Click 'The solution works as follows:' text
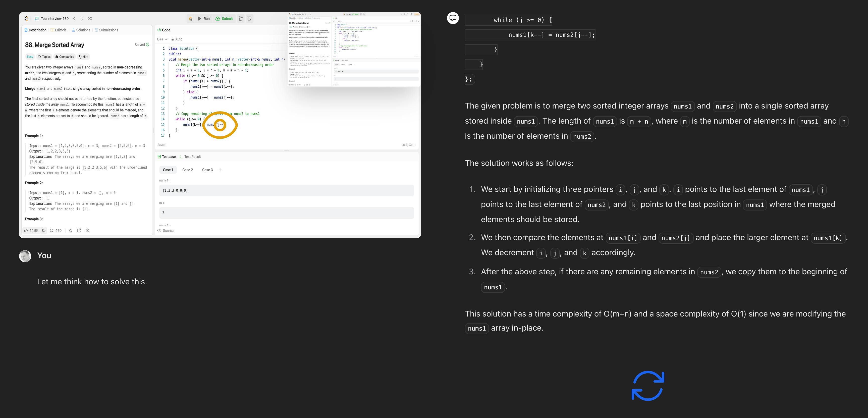This screenshot has width=868, height=418. 519,163
